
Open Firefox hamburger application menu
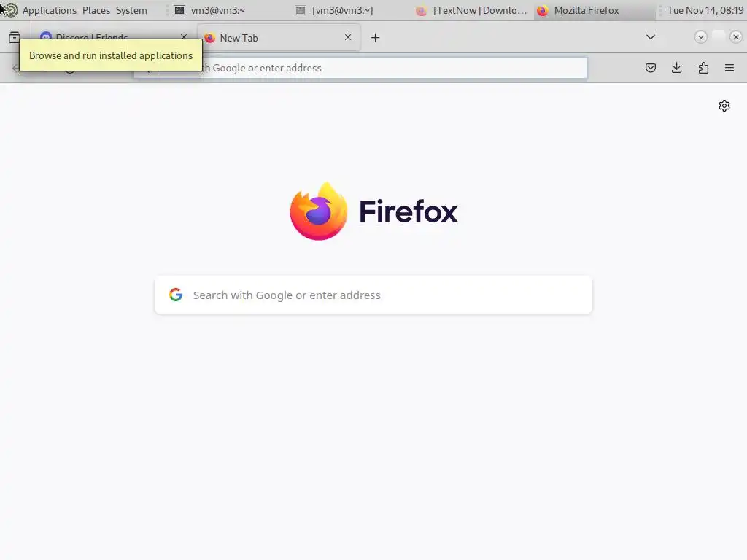(729, 68)
